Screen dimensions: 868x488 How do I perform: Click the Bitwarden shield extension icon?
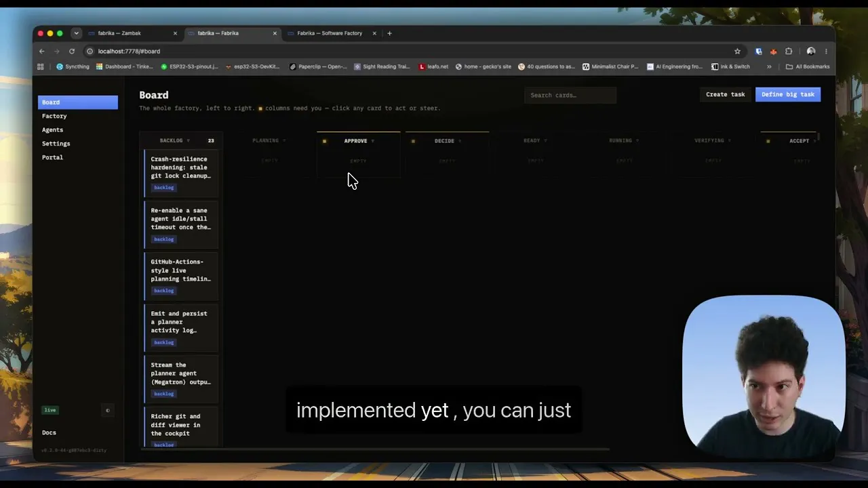758,52
